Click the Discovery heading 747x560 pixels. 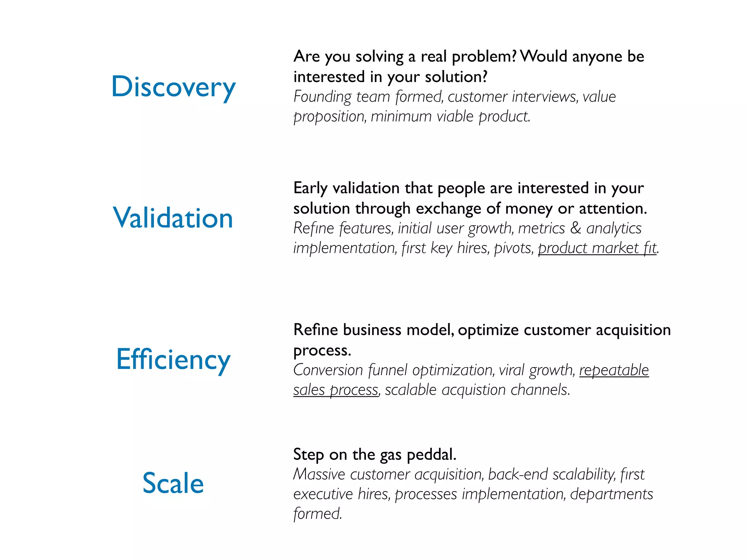coord(174,87)
